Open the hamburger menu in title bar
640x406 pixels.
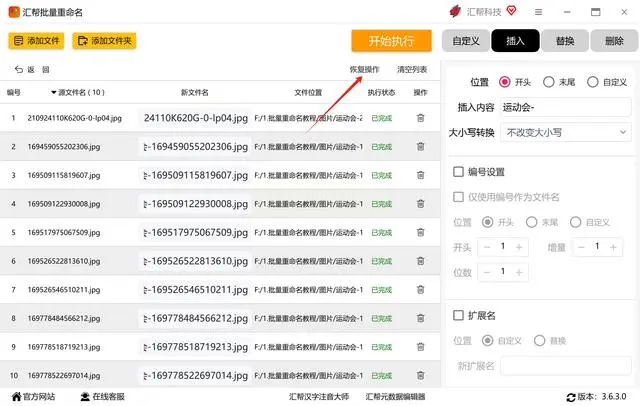tap(538, 12)
